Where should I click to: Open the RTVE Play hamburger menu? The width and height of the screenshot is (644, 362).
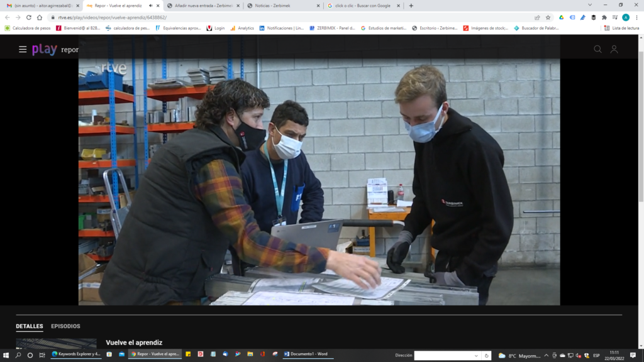click(23, 49)
